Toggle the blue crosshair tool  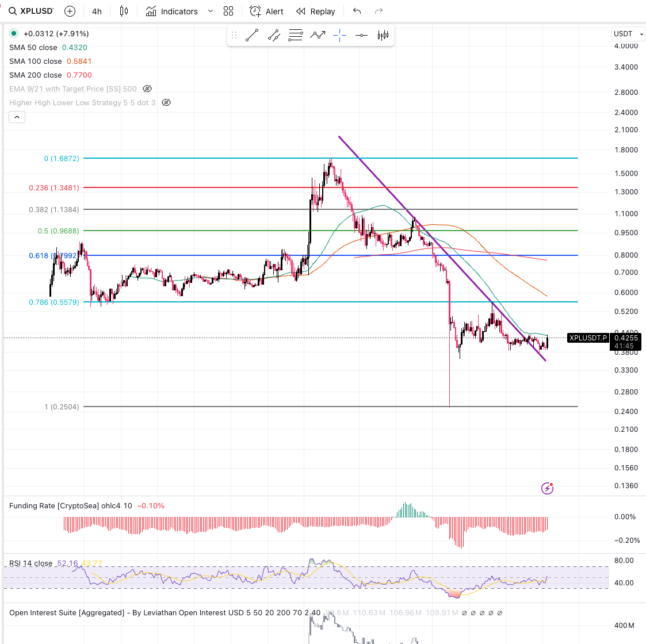(339, 36)
